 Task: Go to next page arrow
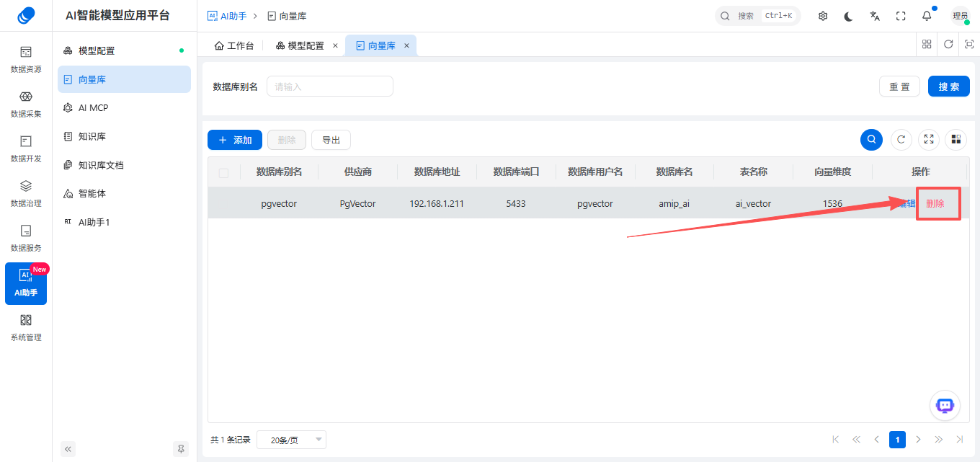click(918, 440)
